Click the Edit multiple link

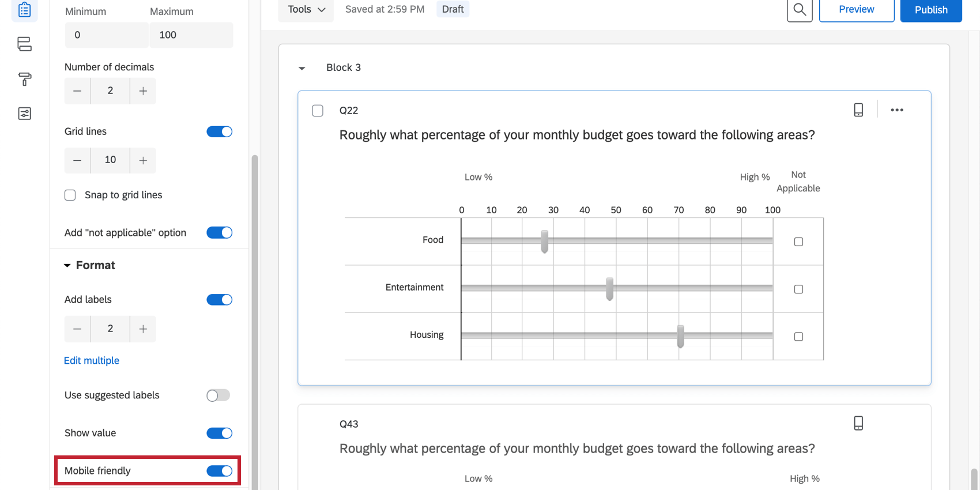coord(92,360)
